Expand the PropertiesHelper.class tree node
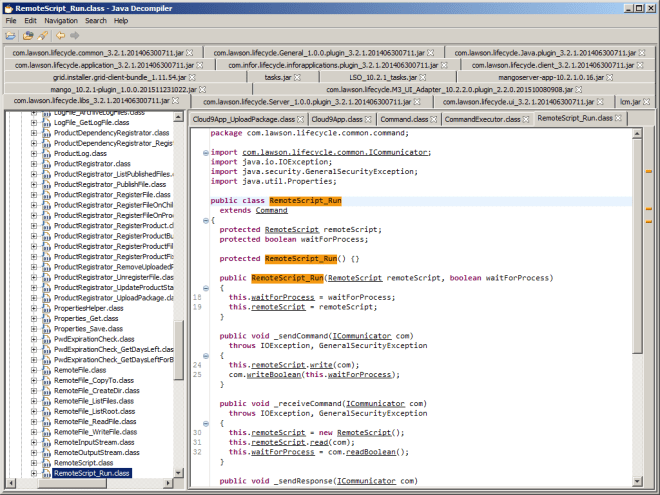The width and height of the screenshot is (660, 495). pyautogui.click(x=34, y=308)
